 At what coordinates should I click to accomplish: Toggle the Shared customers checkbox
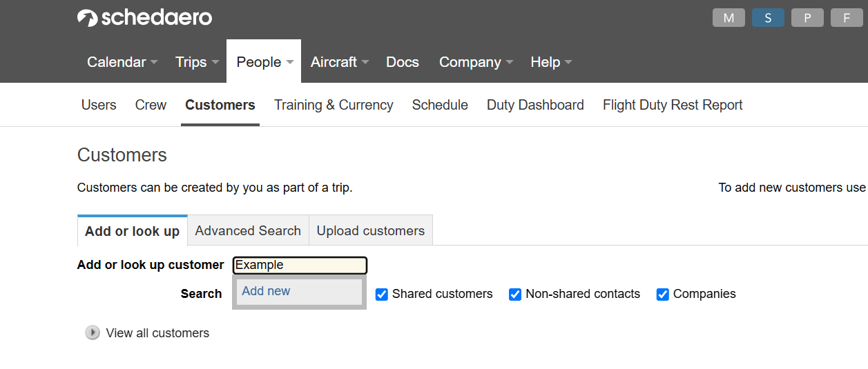click(x=382, y=295)
